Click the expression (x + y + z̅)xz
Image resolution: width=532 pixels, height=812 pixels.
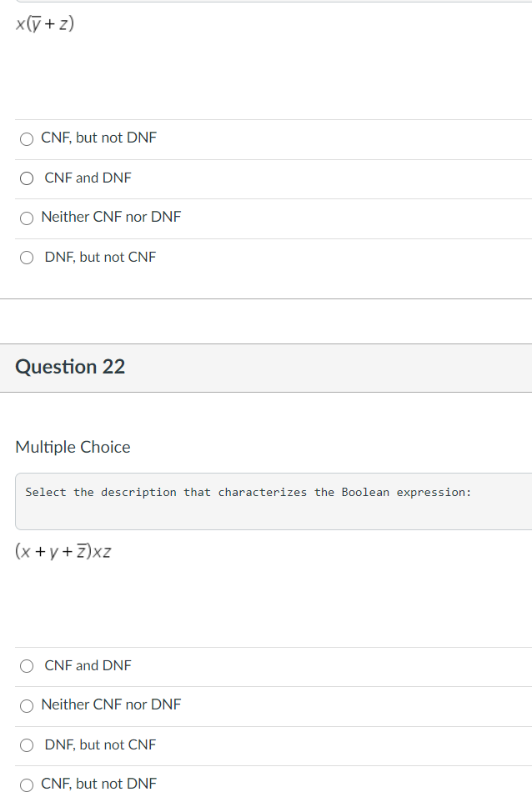pos(63,552)
